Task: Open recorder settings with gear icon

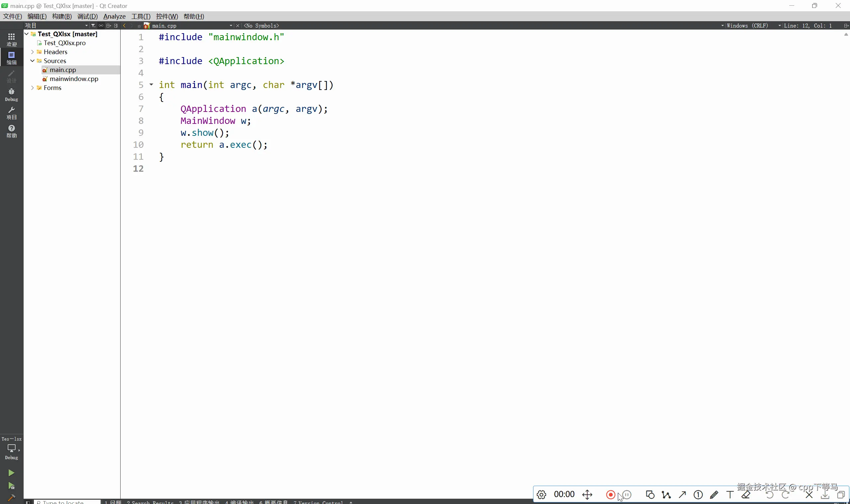Action: click(x=541, y=494)
